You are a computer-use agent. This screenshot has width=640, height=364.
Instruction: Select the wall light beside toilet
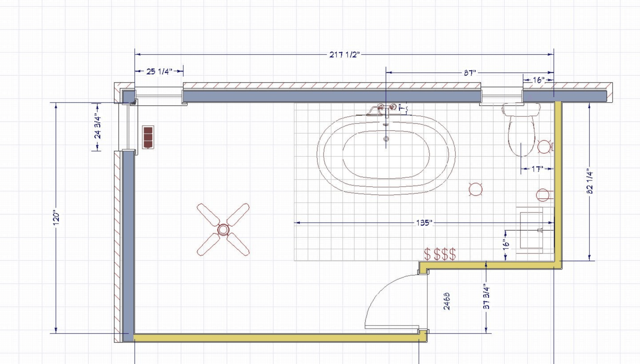(x=545, y=147)
